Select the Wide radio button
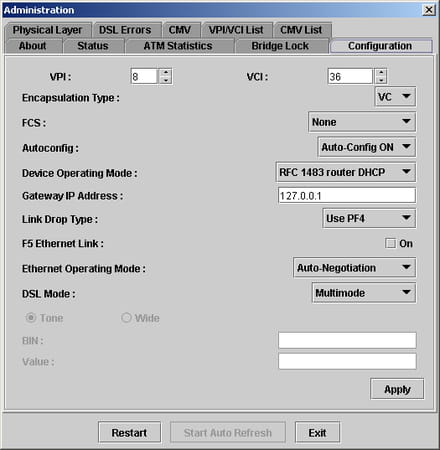The image size is (440, 450). 126,318
